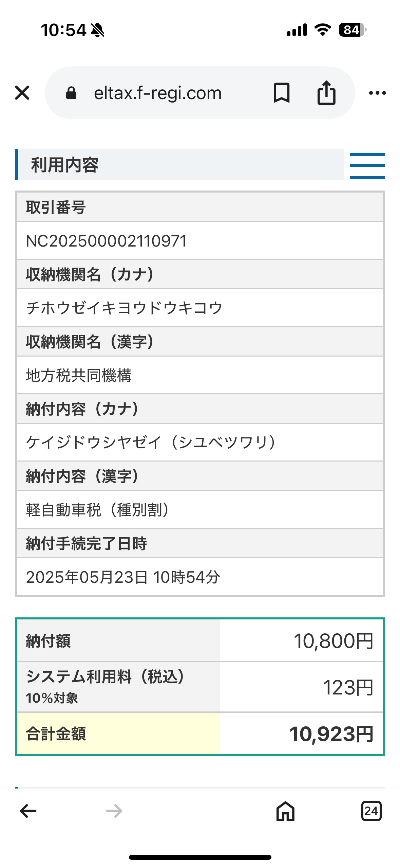Tap the 利用内容 section heading
Image resolution: width=400 pixels, height=868 pixels.
tap(64, 165)
